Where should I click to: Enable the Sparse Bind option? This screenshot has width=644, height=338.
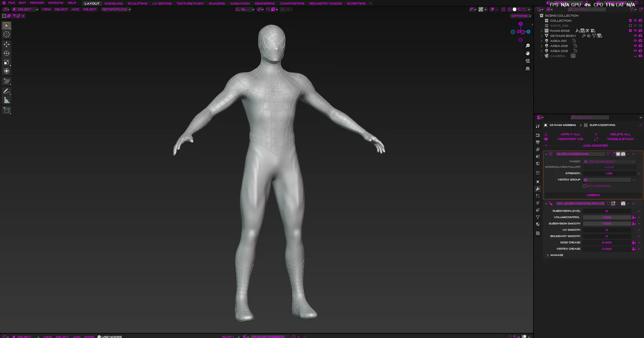coord(584,186)
